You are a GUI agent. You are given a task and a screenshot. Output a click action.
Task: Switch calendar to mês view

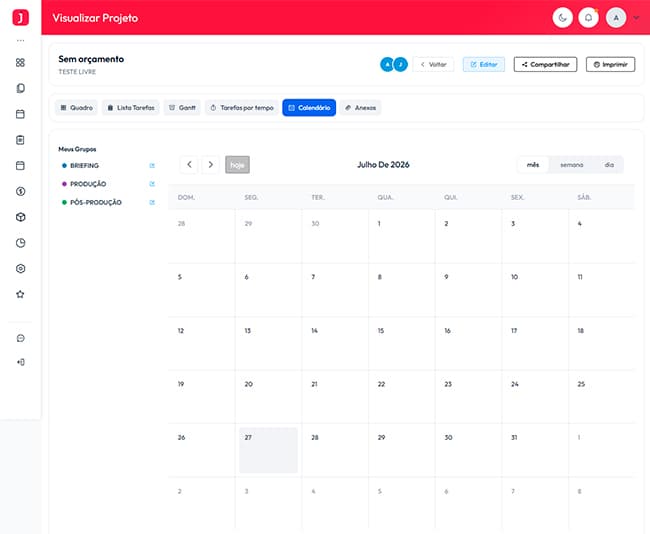533,165
